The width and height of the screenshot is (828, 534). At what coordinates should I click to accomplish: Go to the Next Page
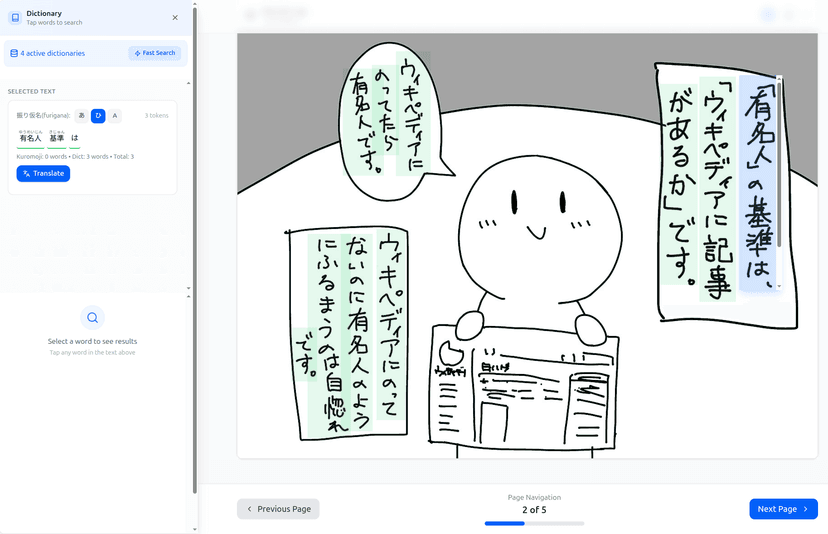point(783,509)
